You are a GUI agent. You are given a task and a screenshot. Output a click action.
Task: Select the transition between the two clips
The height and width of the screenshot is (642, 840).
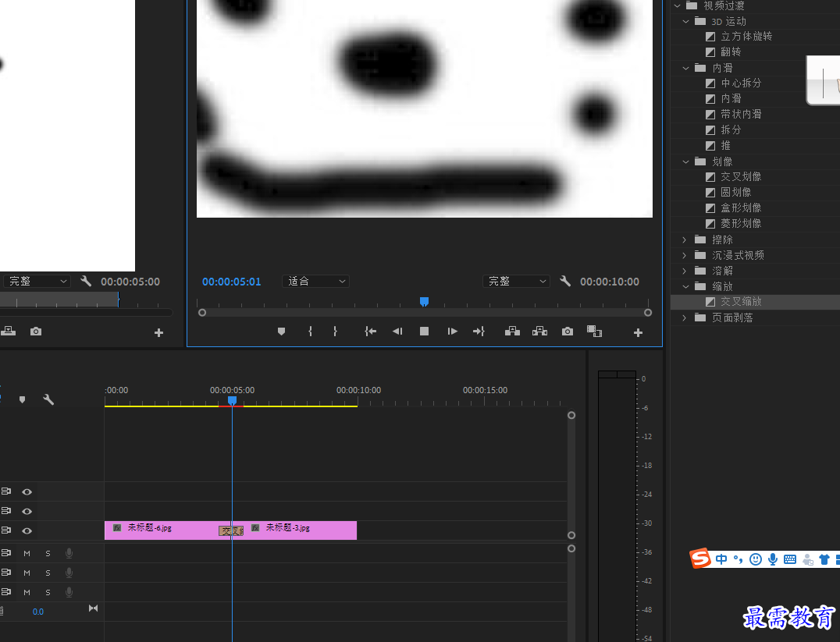[231, 530]
